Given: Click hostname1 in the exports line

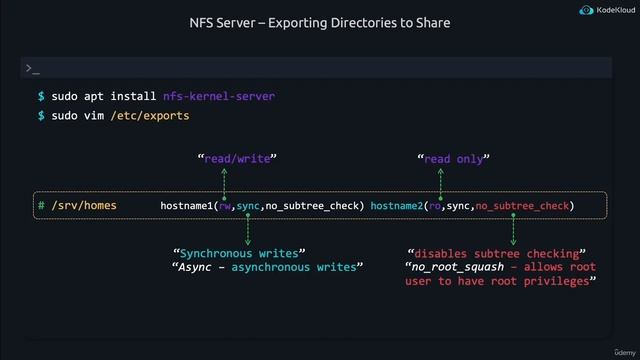Looking at the screenshot, I should [187, 206].
